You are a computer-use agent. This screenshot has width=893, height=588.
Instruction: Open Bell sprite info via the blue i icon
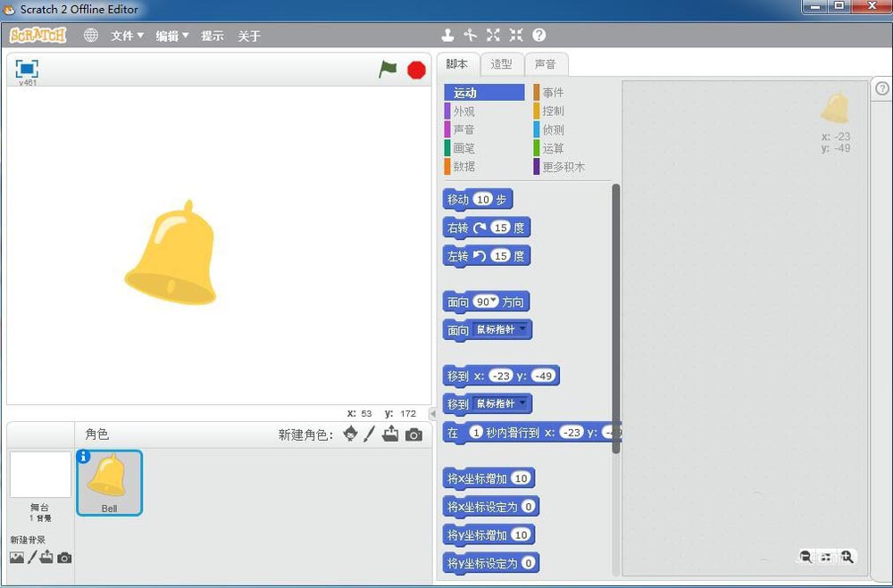(x=84, y=456)
